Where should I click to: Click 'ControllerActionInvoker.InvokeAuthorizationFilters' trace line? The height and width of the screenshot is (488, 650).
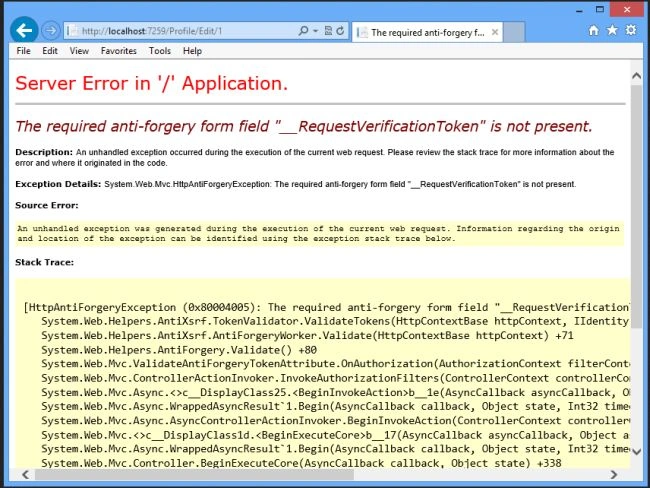(335, 378)
